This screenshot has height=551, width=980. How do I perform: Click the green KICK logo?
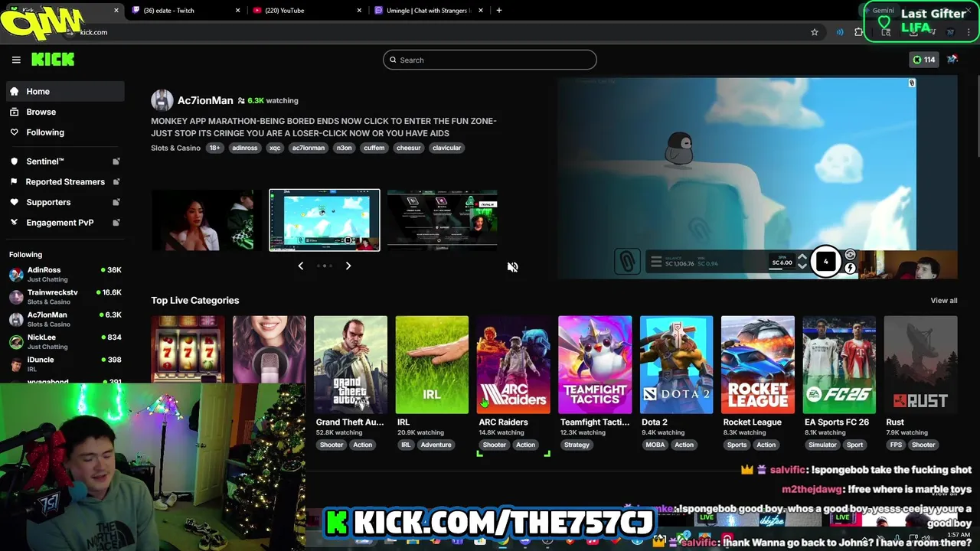point(53,60)
